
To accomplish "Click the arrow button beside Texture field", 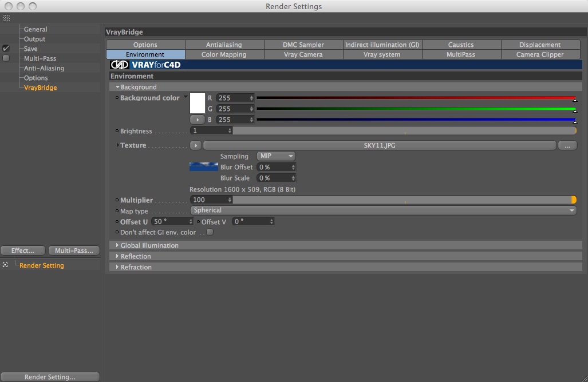I will coord(196,145).
